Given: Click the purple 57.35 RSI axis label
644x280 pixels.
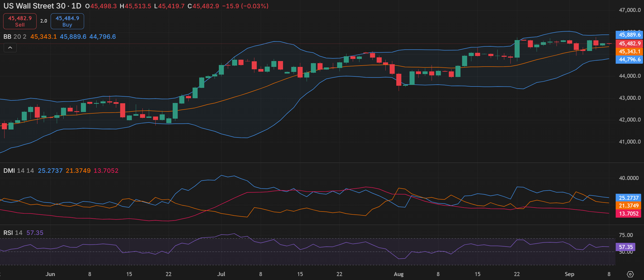Looking at the screenshot, I should point(625,247).
